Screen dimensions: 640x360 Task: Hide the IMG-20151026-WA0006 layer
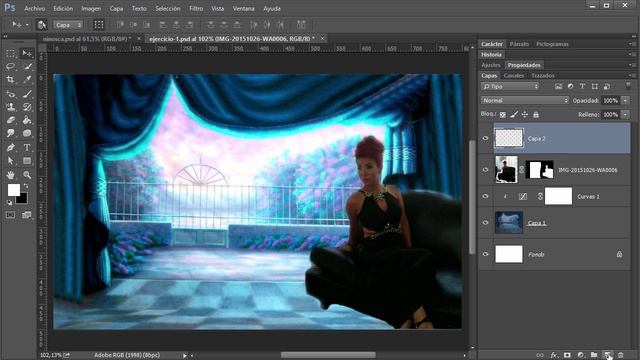[485, 170]
